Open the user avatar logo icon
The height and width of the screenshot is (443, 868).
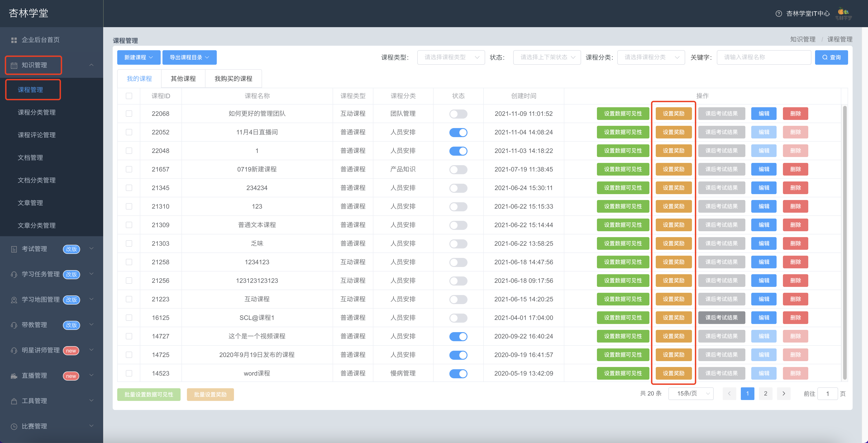(x=843, y=14)
